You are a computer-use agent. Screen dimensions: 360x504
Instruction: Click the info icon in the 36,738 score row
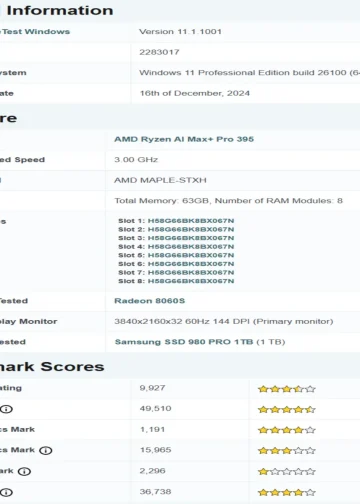point(6,492)
